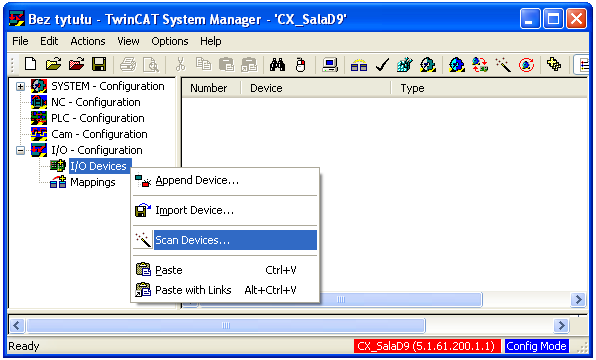Click the Ready status bar text
Image resolution: width=596 pixels, height=360 pixels.
[x=24, y=346]
